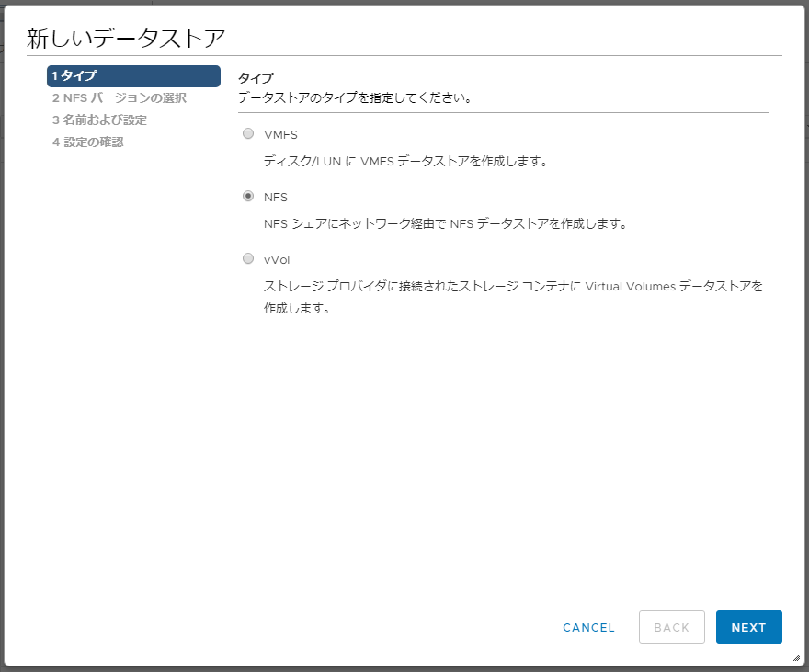Image resolution: width=809 pixels, height=672 pixels.
Task: Click the NFS シェアにネットワーク経由で description text
Action: [445, 223]
